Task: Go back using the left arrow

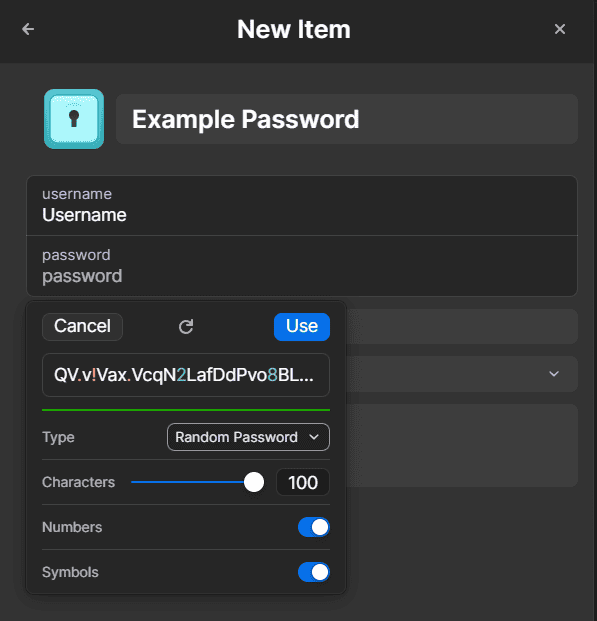Action: pos(28,29)
